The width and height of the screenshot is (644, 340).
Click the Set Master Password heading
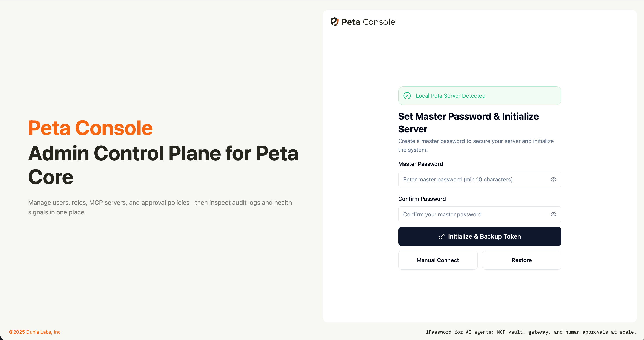468,123
